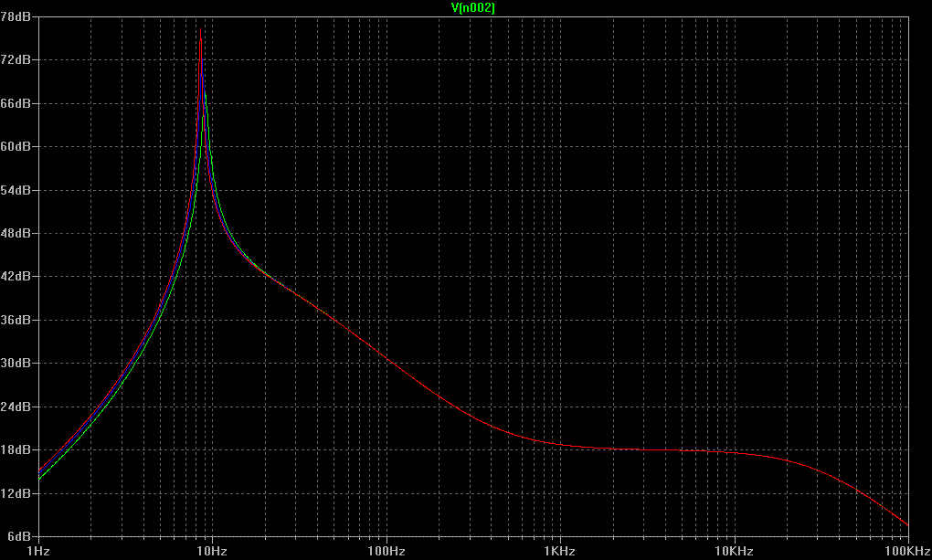Click the 100Hz frequency label
The height and width of the screenshot is (560, 932).
(387, 551)
